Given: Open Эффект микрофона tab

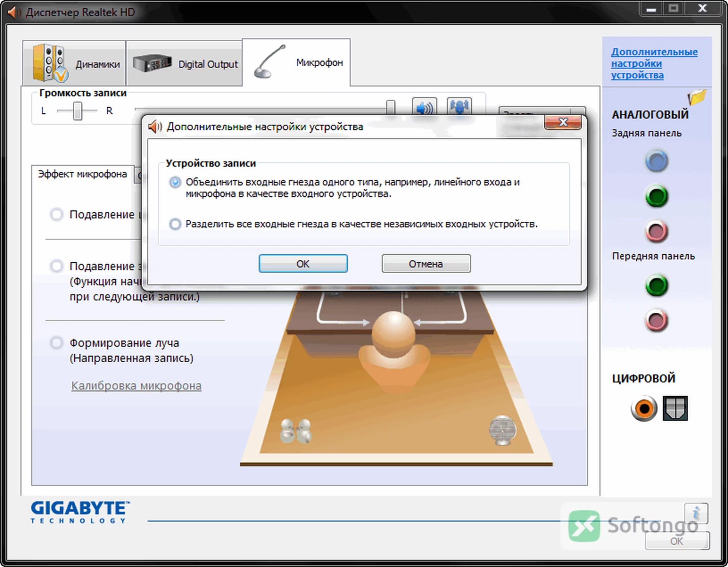Looking at the screenshot, I should click(x=83, y=174).
